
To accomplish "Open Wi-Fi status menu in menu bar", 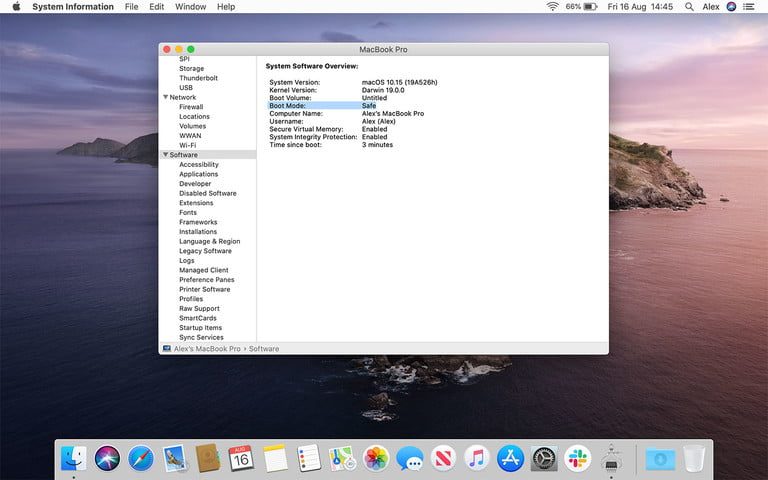I will coord(553,7).
